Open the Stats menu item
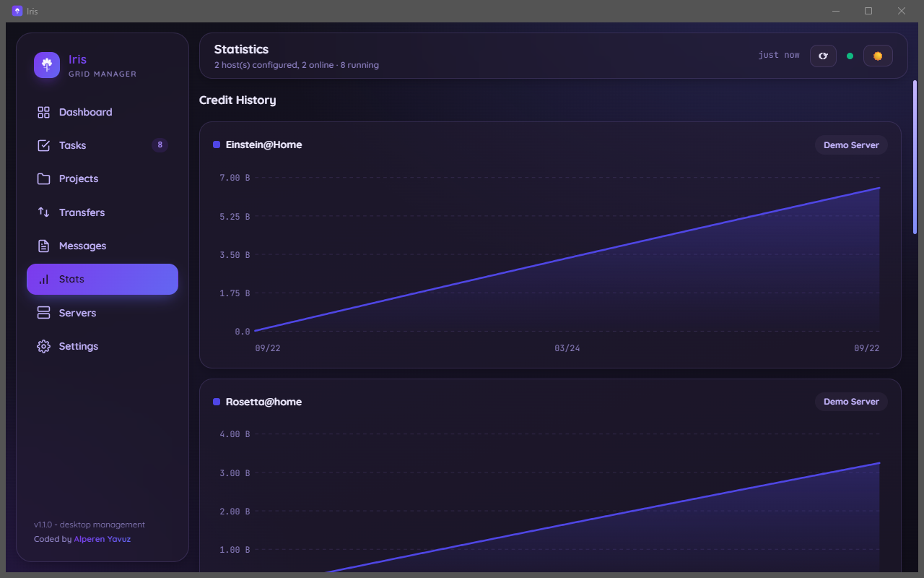The image size is (924, 578). click(103, 279)
